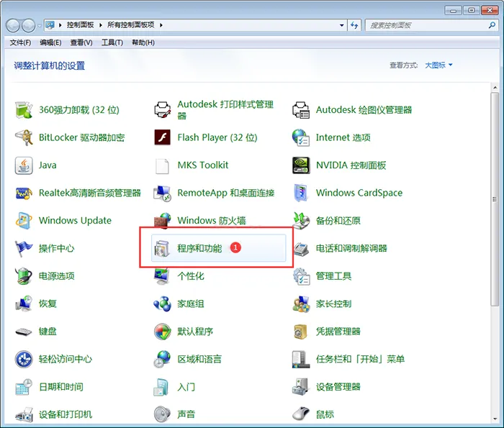Open the 工具(T) menu
Image resolution: width=504 pixels, height=428 pixels.
(112, 42)
